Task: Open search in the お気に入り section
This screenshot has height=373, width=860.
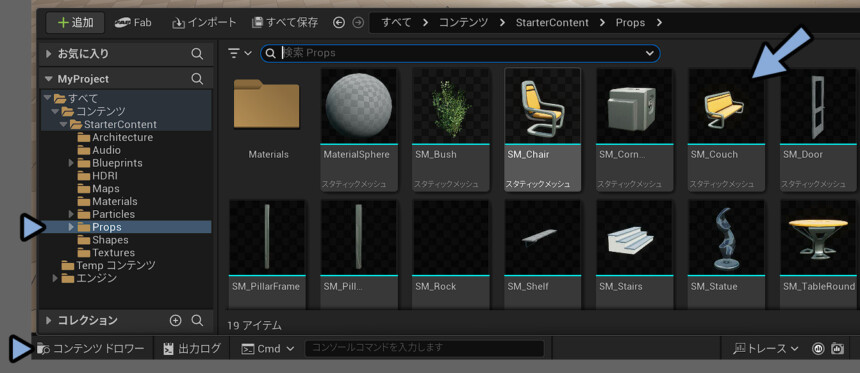Action: click(x=197, y=54)
